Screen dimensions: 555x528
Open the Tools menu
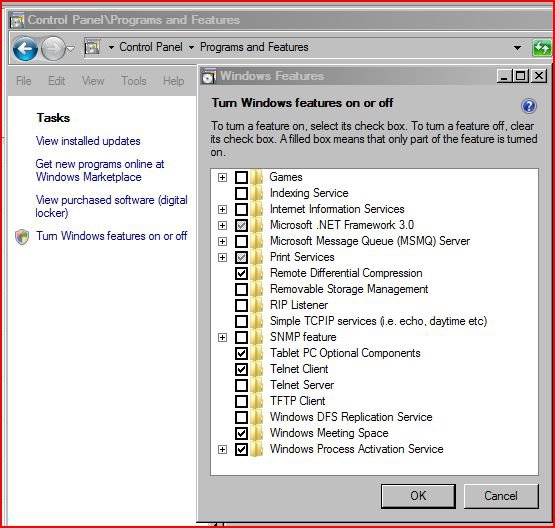[x=133, y=81]
